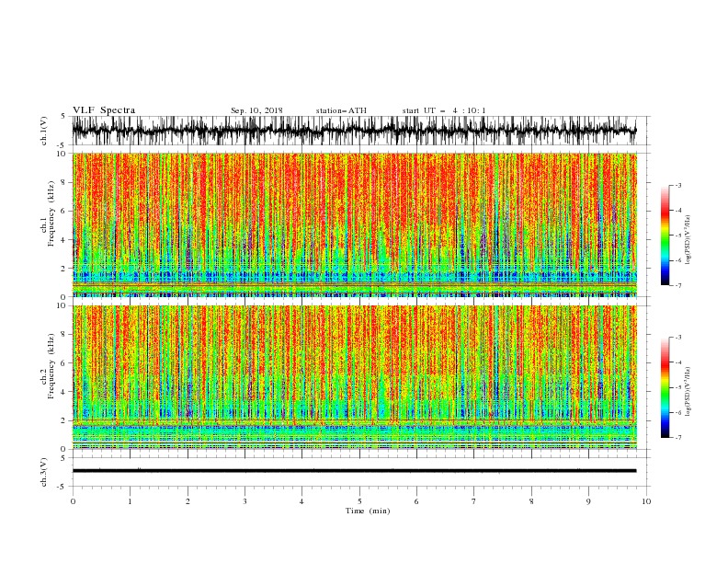Click the time axis tick label '5'
The height and width of the screenshot is (563, 728).
pos(359,501)
